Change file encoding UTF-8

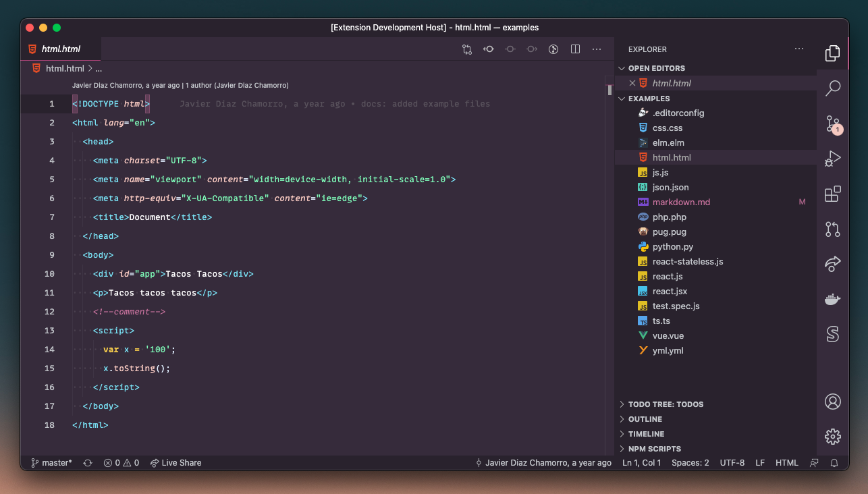pyautogui.click(x=732, y=463)
